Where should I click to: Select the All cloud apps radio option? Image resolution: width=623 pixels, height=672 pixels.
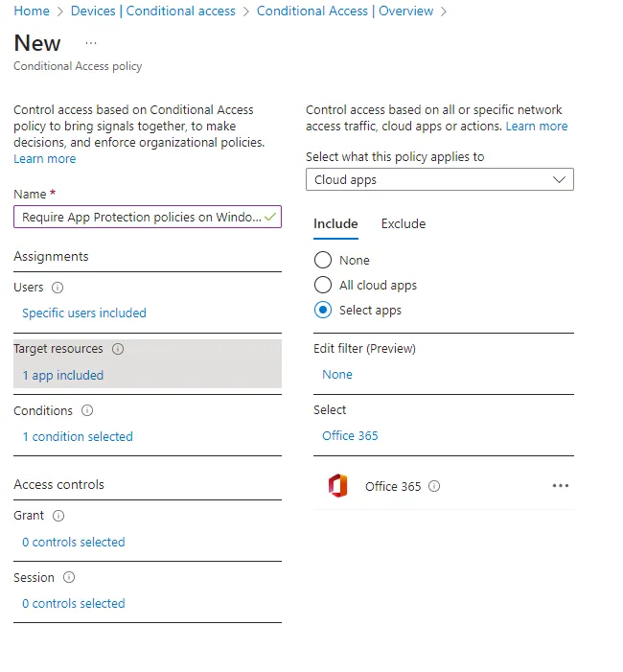click(x=323, y=286)
